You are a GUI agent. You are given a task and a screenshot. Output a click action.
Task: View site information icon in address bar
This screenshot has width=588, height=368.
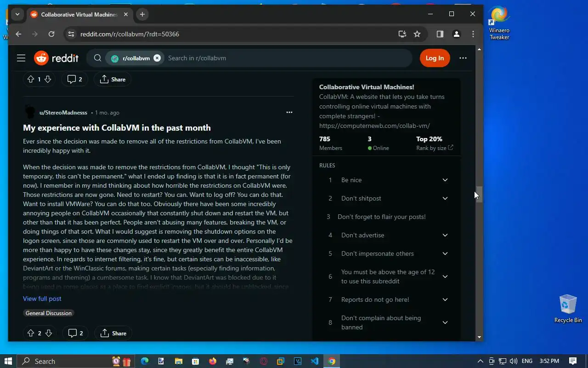coord(70,34)
